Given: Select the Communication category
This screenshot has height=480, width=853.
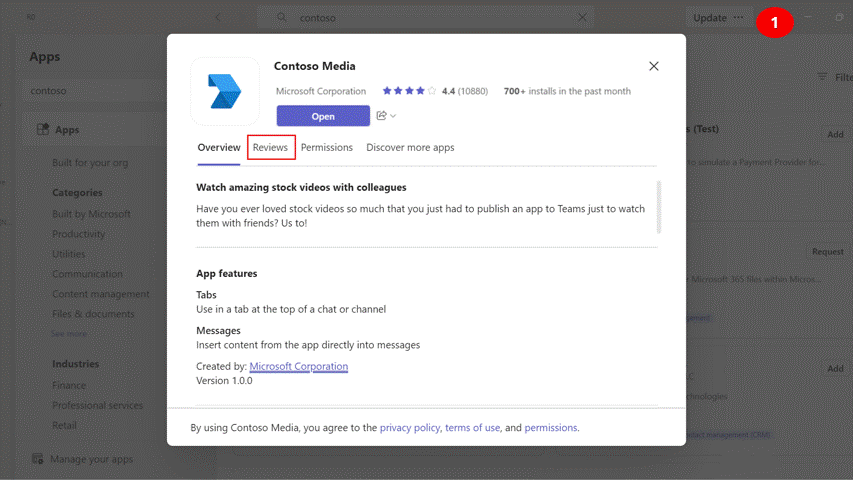Looking at the screenshot, I should coord(87,274).
